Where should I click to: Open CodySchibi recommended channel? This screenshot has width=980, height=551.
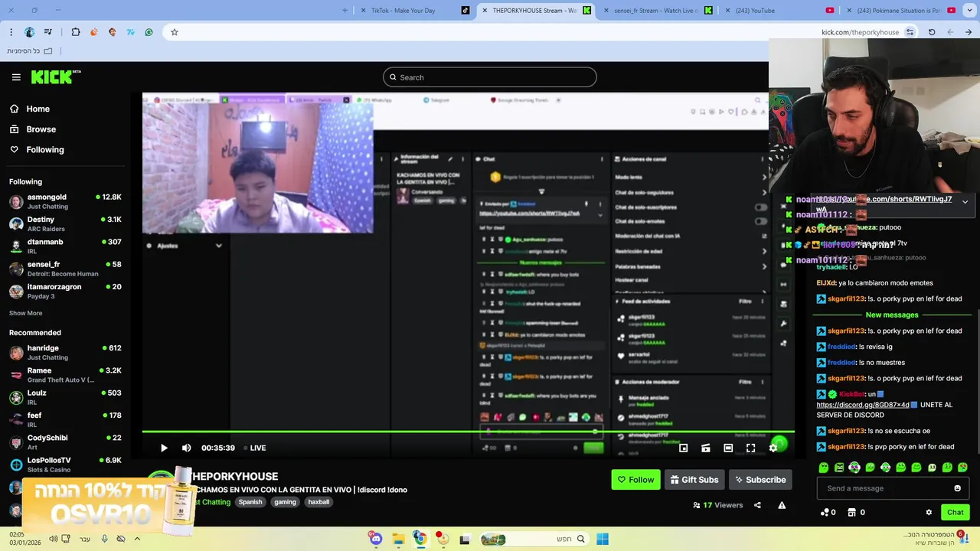click(65, 442)
